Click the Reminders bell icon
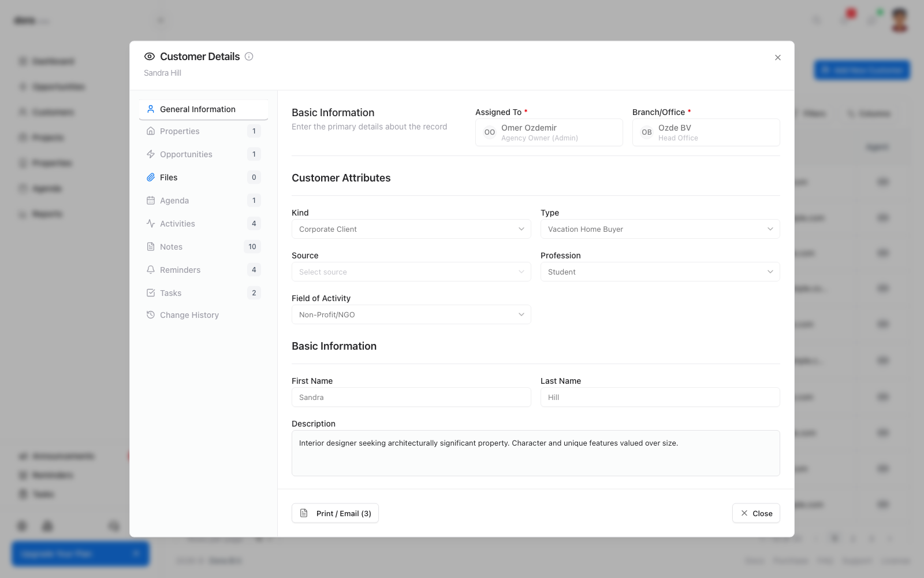 (x=151, y=270)
